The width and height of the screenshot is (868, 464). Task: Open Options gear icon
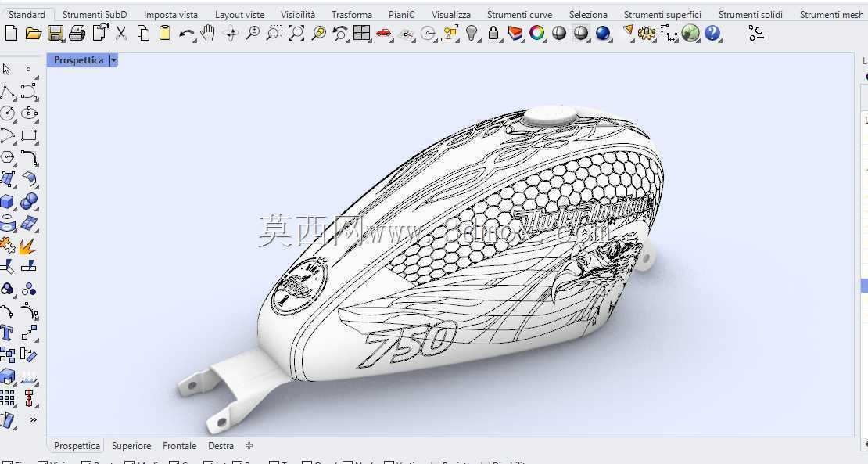[x=646, y=34]
